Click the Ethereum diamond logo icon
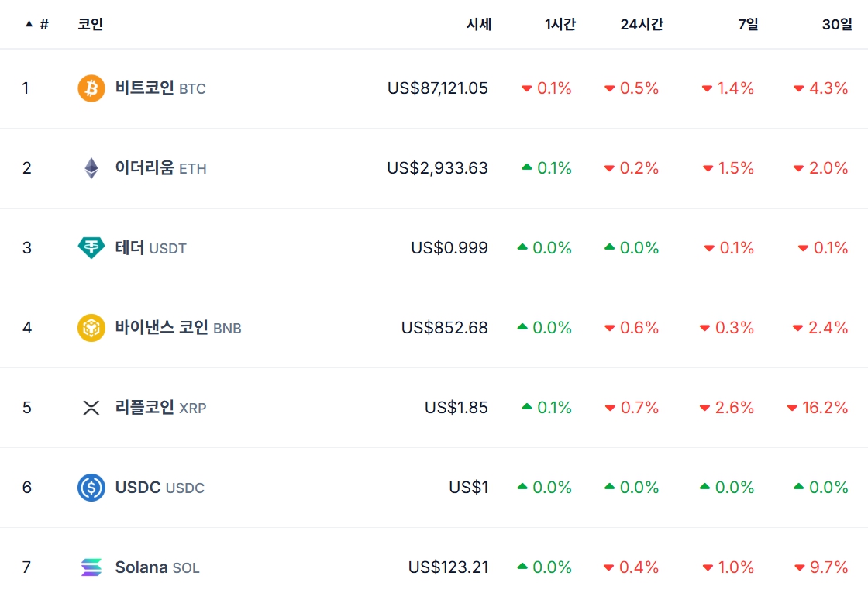This screenshot has width=868, height=607. pos(91,168)
